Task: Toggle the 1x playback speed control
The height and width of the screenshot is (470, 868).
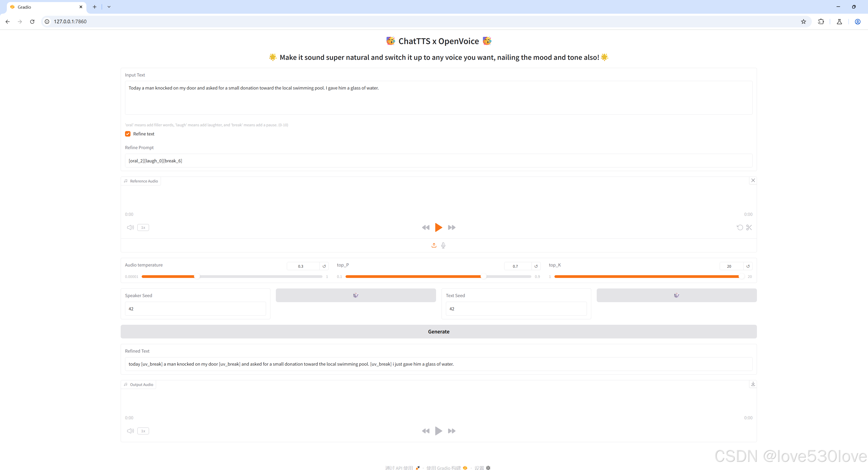Action: [143, 227]
